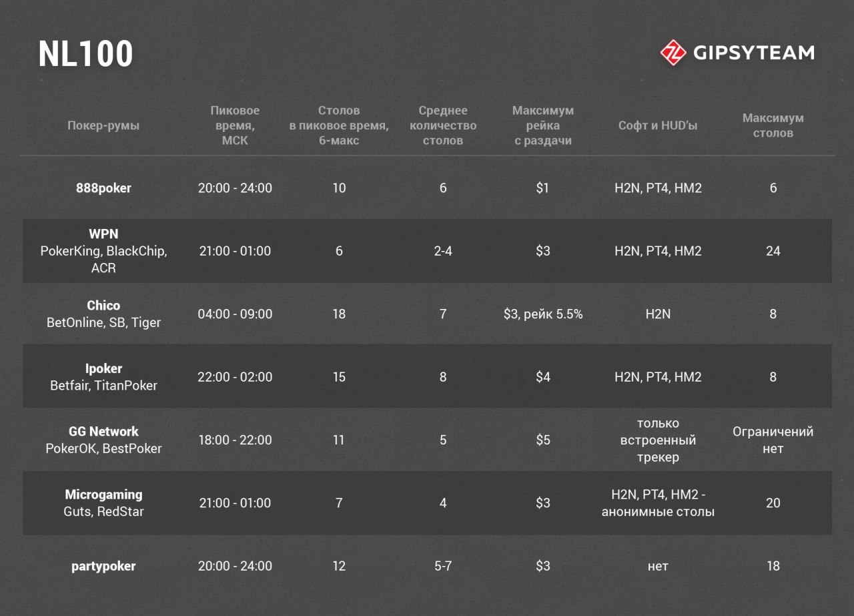Select the GG Network row label
The height and width of the screenshot is (616, 854).
click(103, 432)
